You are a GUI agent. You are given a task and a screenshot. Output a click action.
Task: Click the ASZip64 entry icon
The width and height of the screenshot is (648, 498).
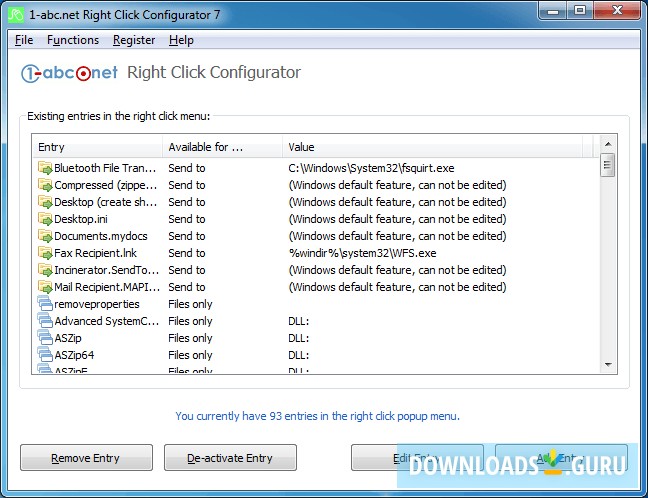click(x=45, y=355)
